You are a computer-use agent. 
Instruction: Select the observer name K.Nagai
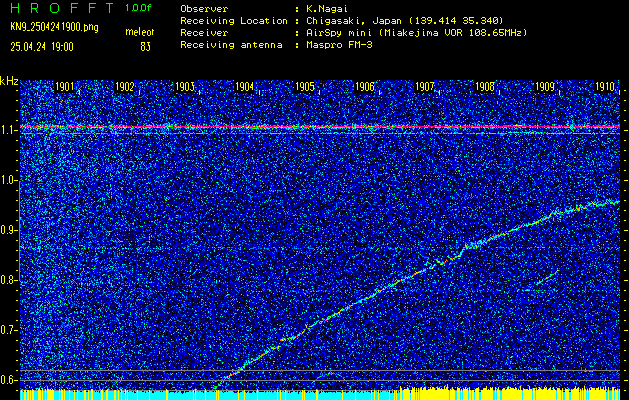328,8
